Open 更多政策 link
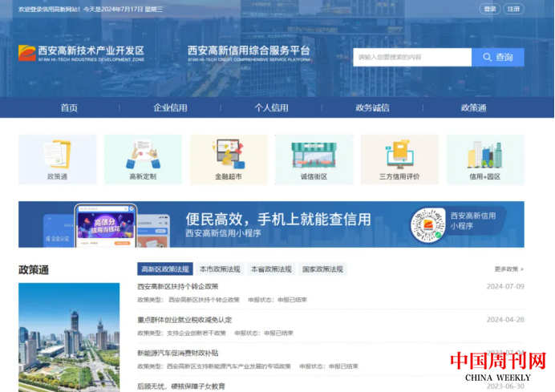Image resolution: width=555 pixels, height=392 pixels. (508, 269)
